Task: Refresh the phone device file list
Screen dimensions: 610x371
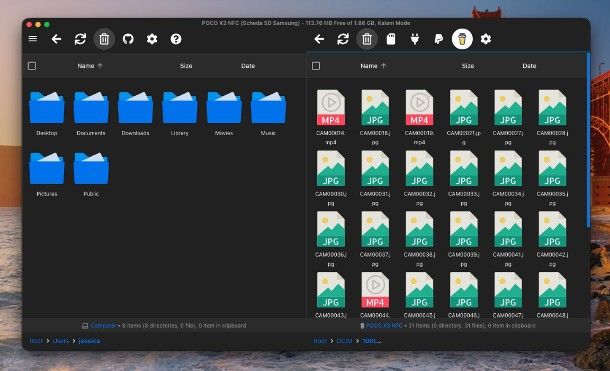Action: click(343, 39)
